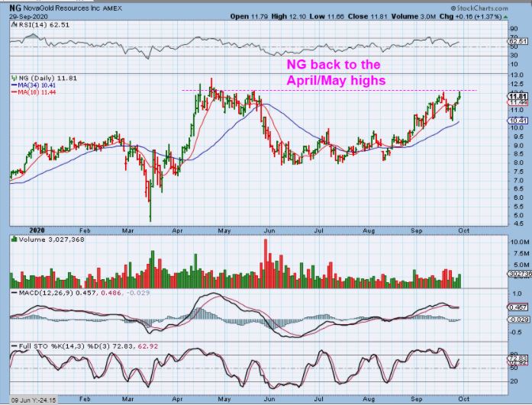Click the 'High 12.10' value
The height and width of the screenshot is (405, 532).
click(x=289, y=16)
